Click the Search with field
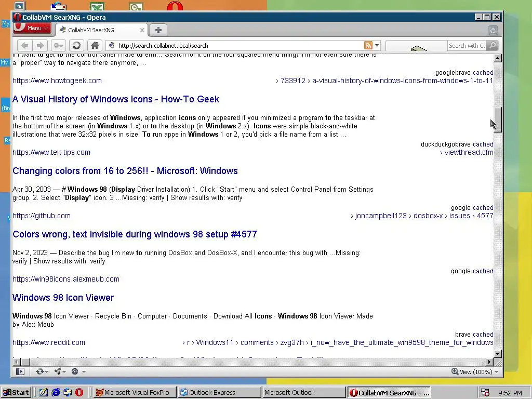532x399 pixels. 467,46
